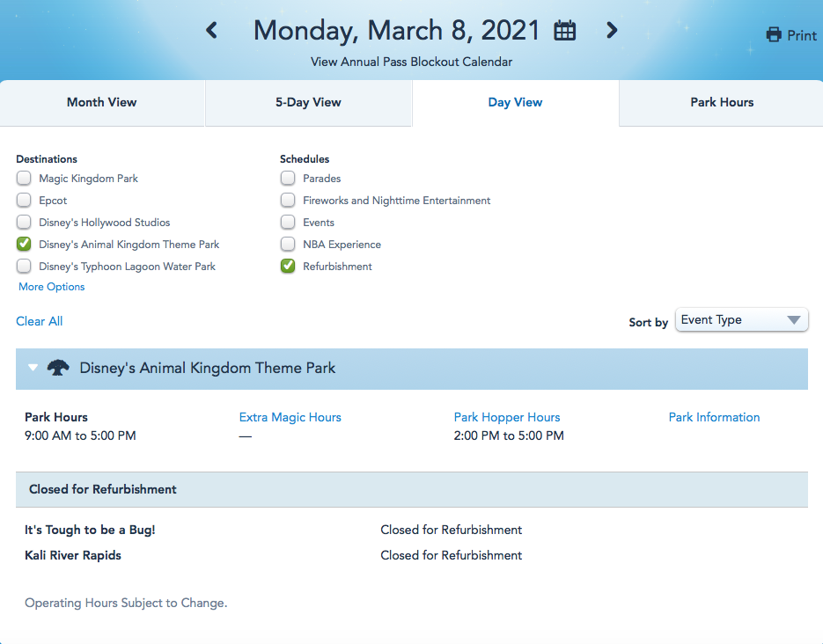Switch to the 5-Day View tab

tap(308, 103)
